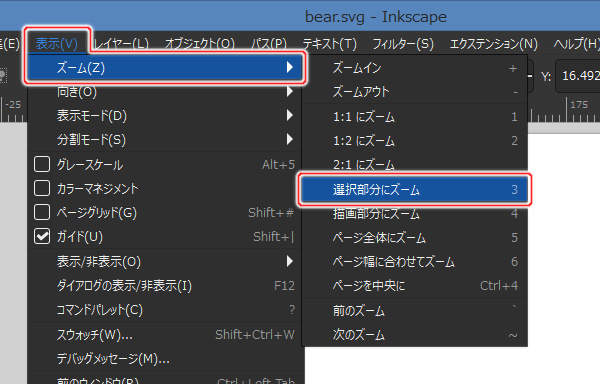Choose 1:1 にズーム
This screenshot has width=600, height=384.
[x=415, y=117]
